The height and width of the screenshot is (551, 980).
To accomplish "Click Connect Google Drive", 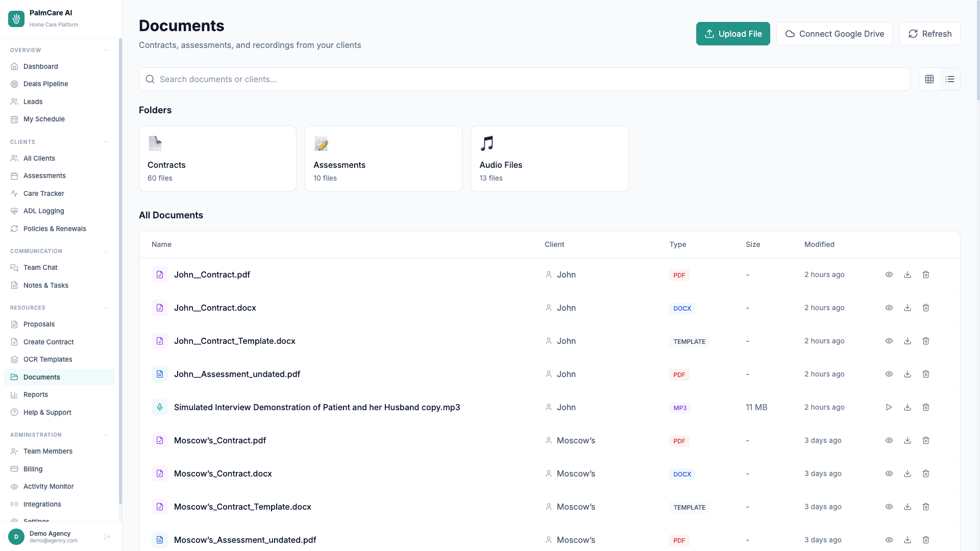I will click(x=835, y=34).
